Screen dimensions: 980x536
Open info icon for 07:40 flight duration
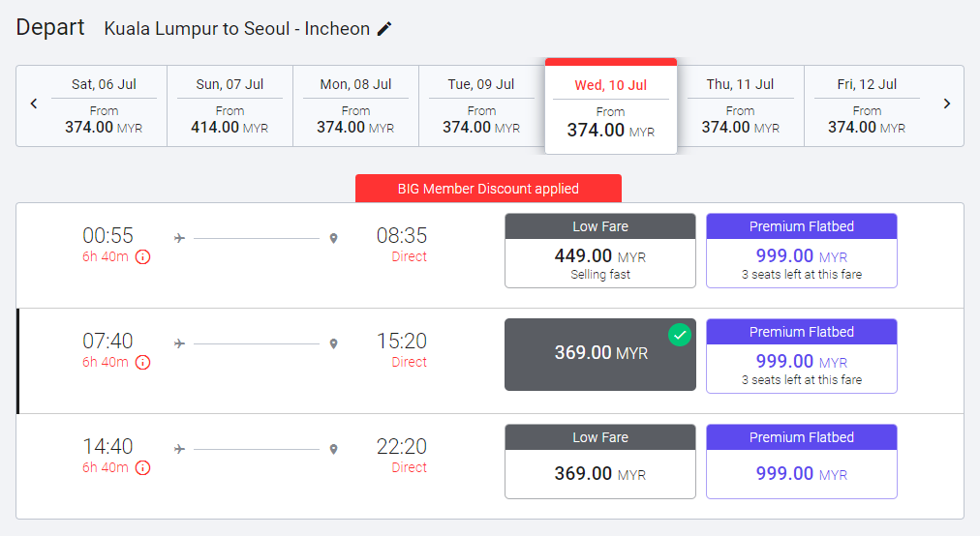coord(142,363)
